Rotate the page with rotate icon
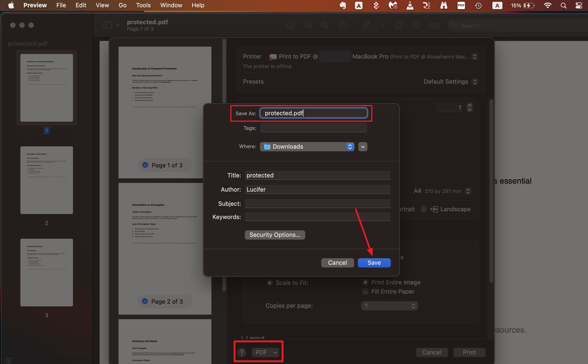 coord(400,25)
